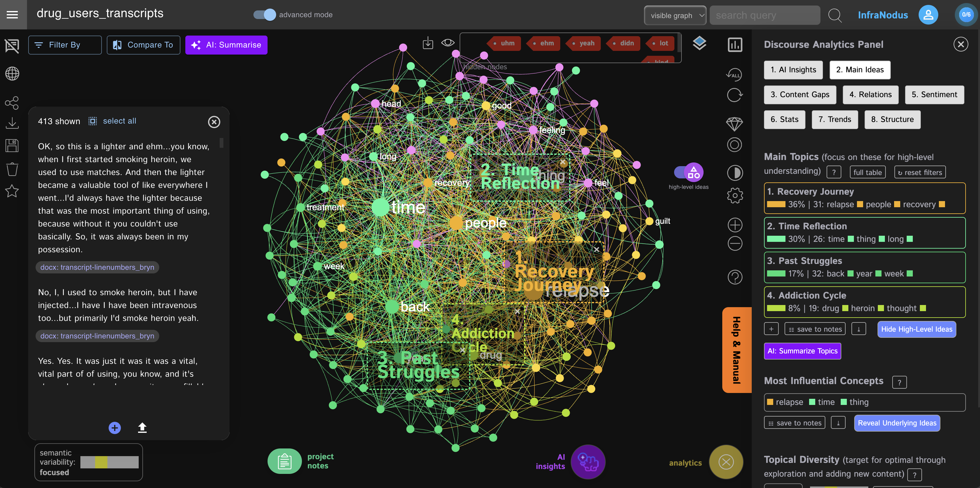980x488 pixels.
Task: Click the plus button below Main Topics
Action: [771, 329]
